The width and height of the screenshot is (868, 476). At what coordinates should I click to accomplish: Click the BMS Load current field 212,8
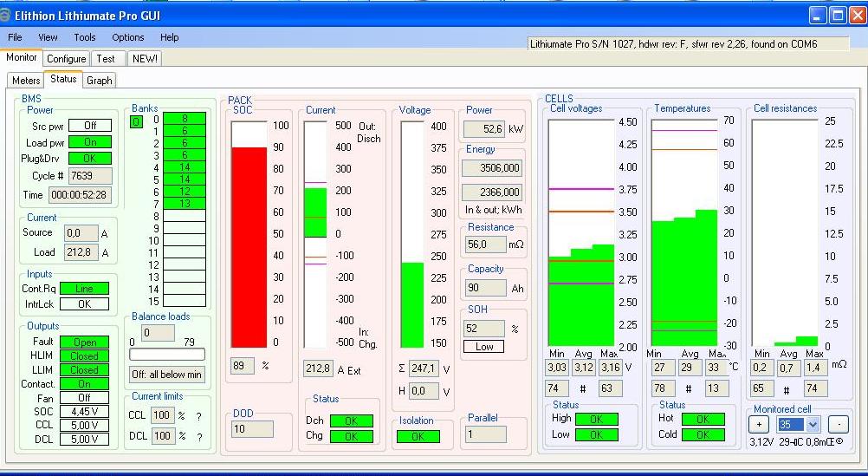[x=81, y=252]
